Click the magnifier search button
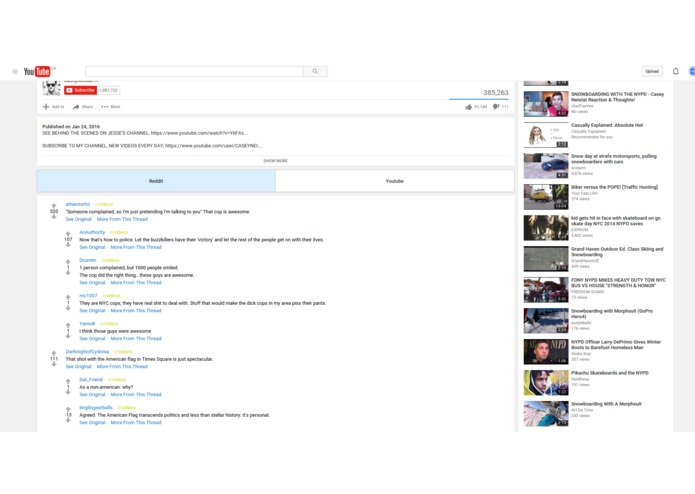The image size is (695, 494). [x=315, y=71]
